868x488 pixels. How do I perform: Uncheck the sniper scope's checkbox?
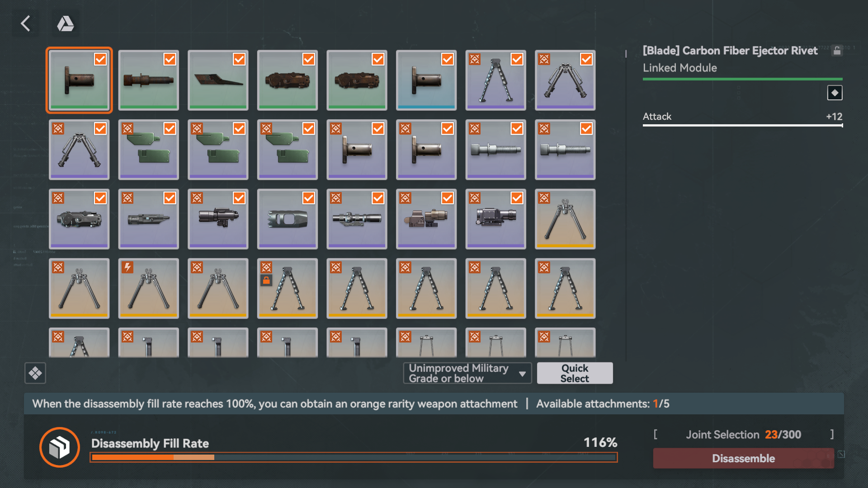[378, 198]
